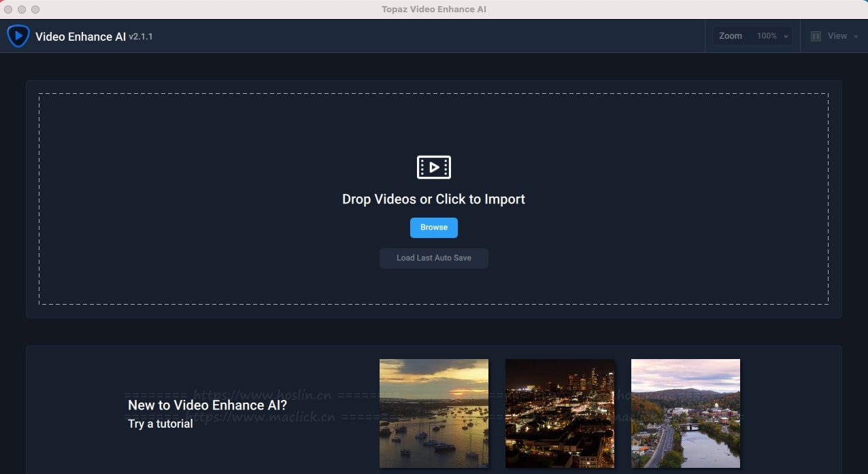
Task: Maximize the window with the green button
Action: 35,10
